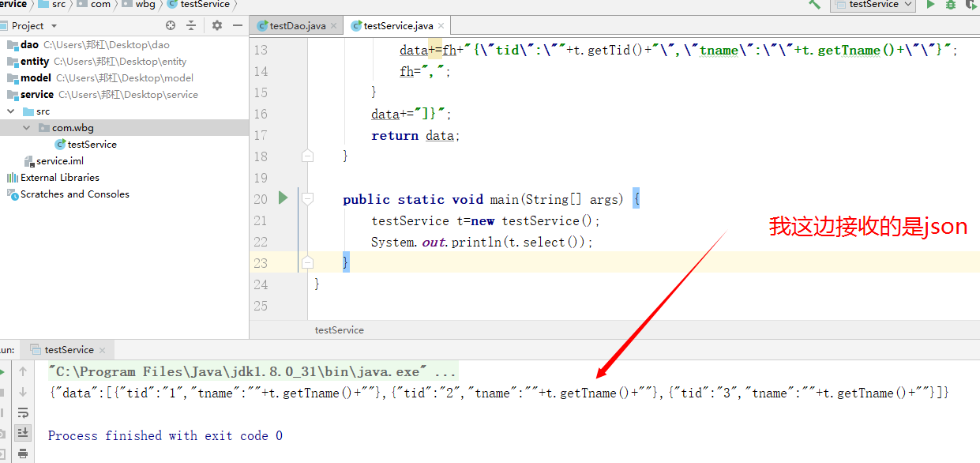Hide the Project panel with minus icon

[x=236, y=25]
